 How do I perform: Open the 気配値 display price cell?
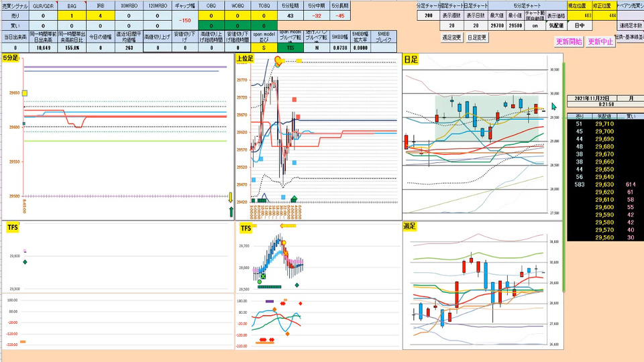[556, 25]
